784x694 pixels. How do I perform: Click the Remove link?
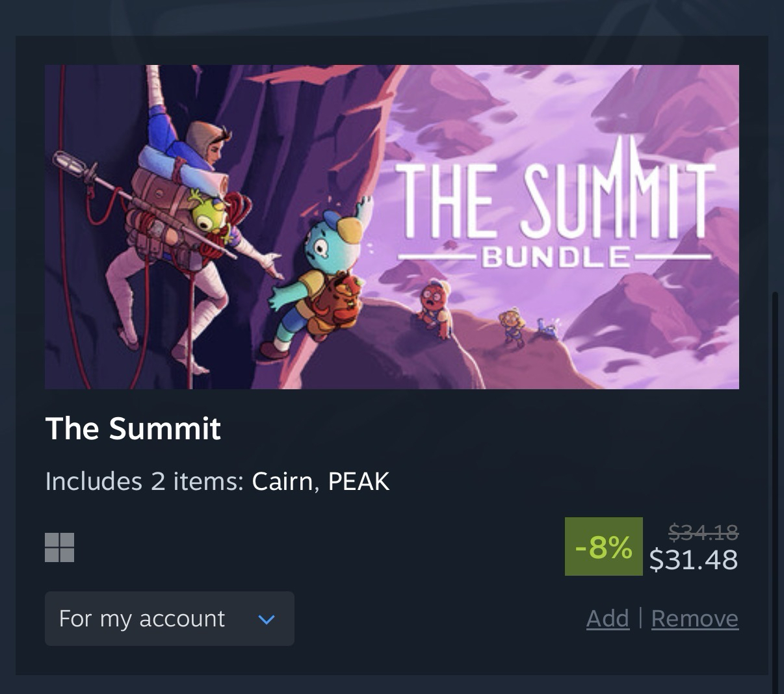click(x=695, y=619)
